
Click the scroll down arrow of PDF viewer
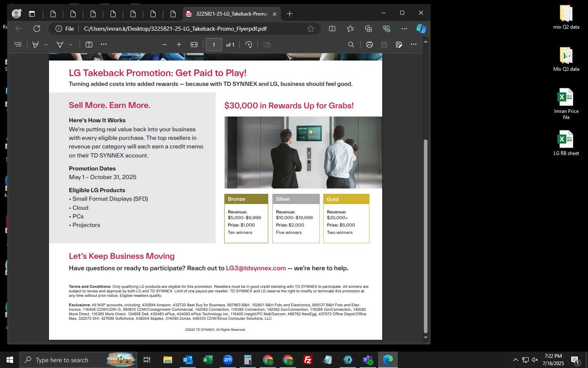point(425,337)
